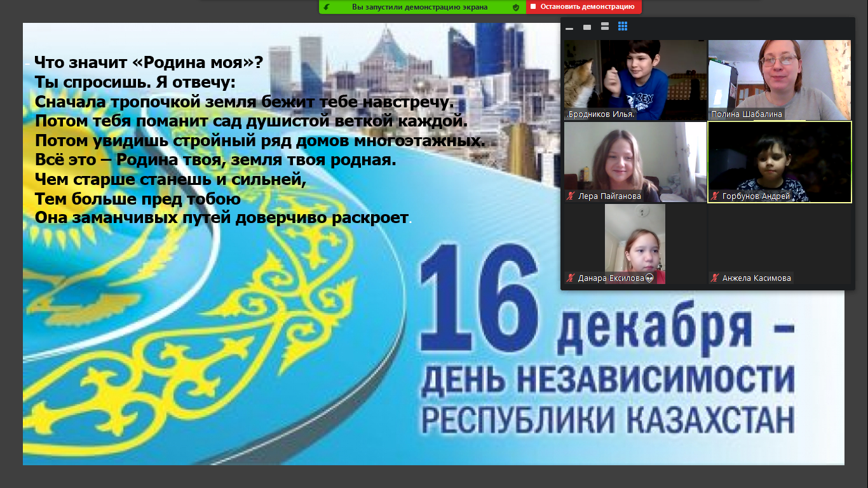Screen dimensions: 868x488
Task: Click the name label Анжела Касимова
Action: (x=756, y=278)
